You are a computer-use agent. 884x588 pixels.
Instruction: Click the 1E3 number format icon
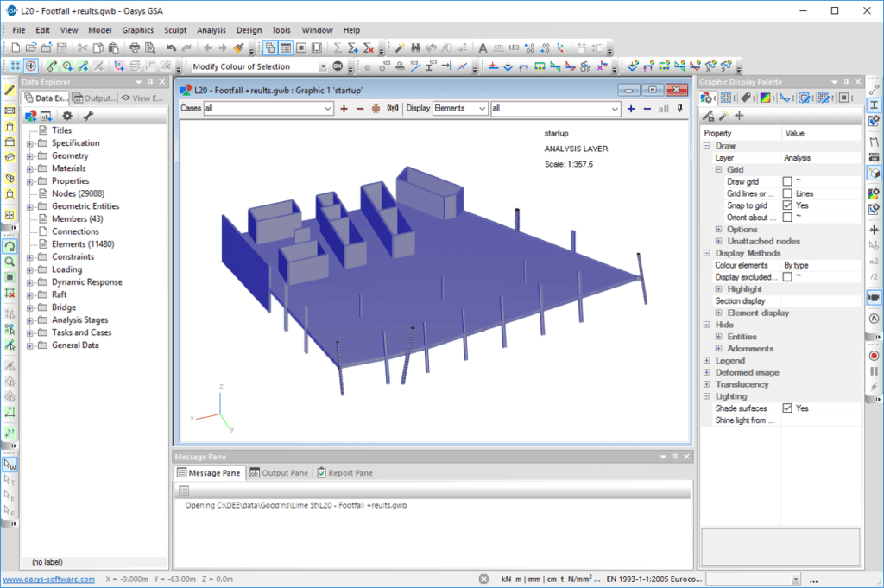(x=514, y=47)
